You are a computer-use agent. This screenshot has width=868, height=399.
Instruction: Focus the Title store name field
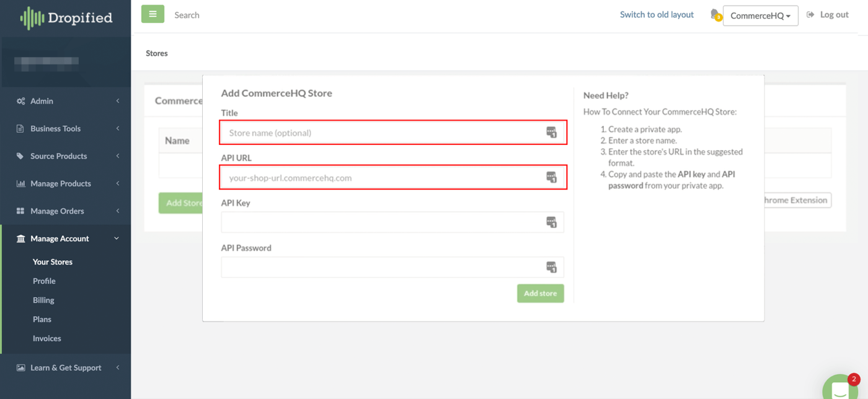392,133
